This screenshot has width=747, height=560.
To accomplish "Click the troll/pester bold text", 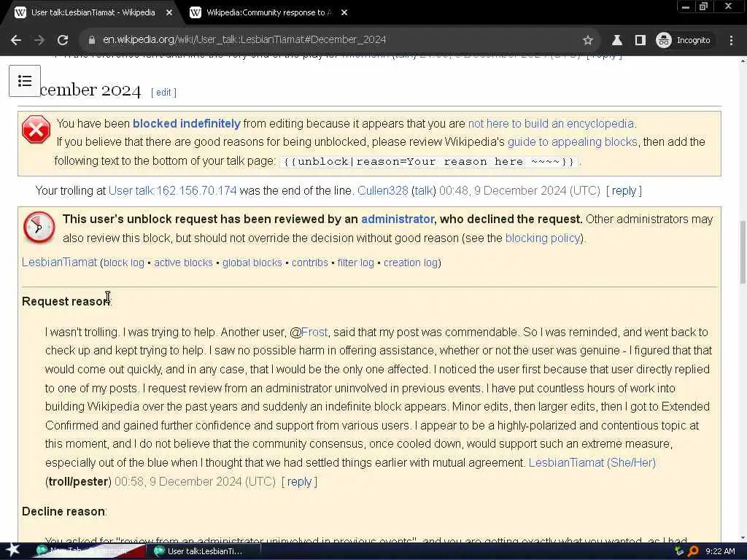I will pos(79,482).
